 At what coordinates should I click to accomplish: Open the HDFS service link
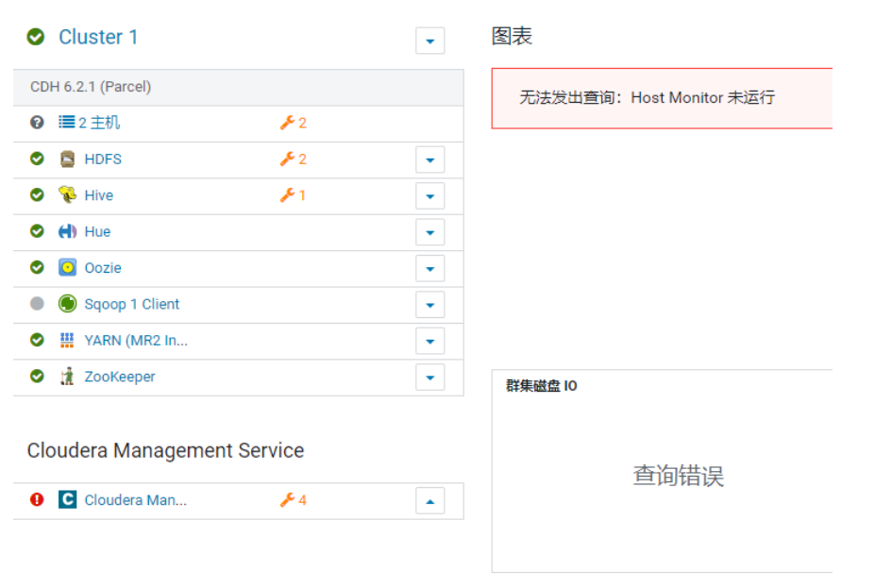point(103,160)
